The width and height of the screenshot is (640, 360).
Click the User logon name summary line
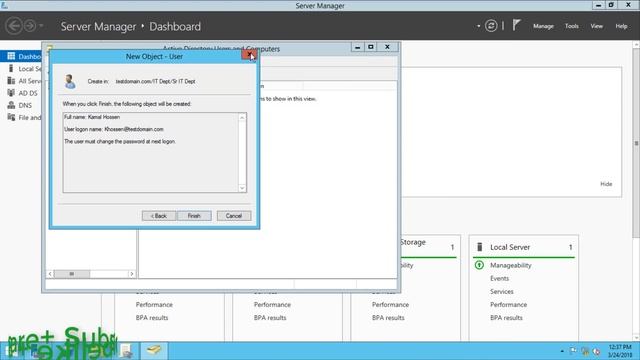click(x=114, y=129)
